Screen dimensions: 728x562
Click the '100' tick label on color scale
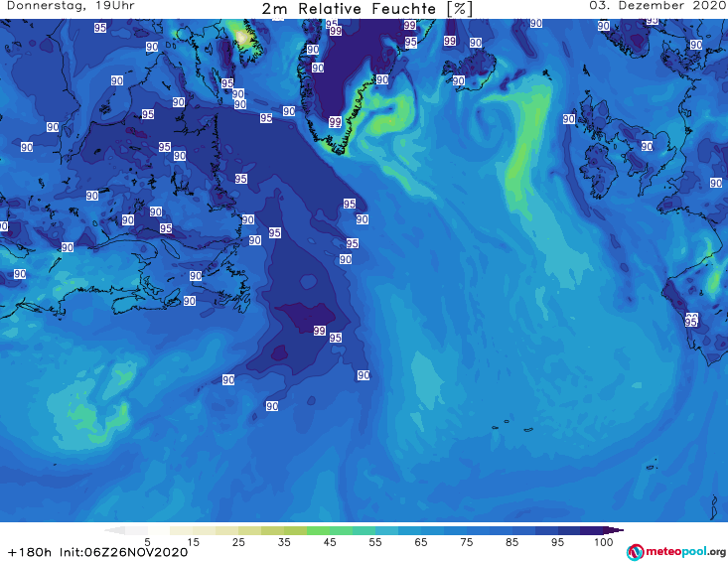603,542
